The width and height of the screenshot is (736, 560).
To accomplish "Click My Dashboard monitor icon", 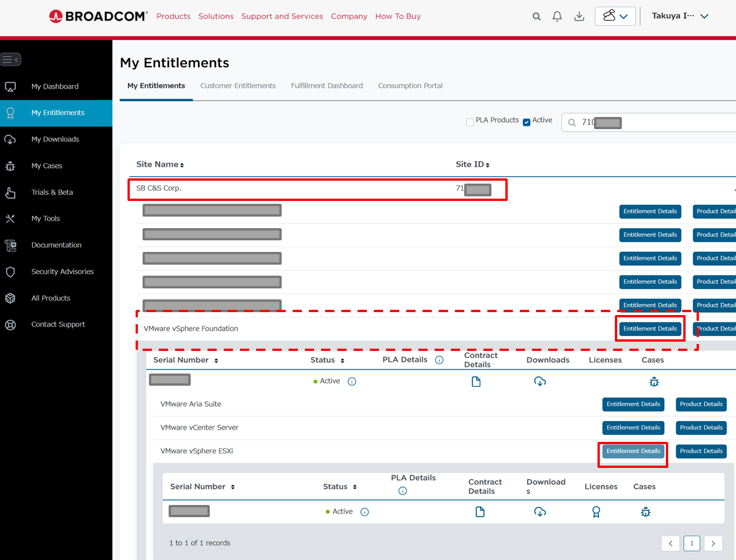I will (10, 87).
